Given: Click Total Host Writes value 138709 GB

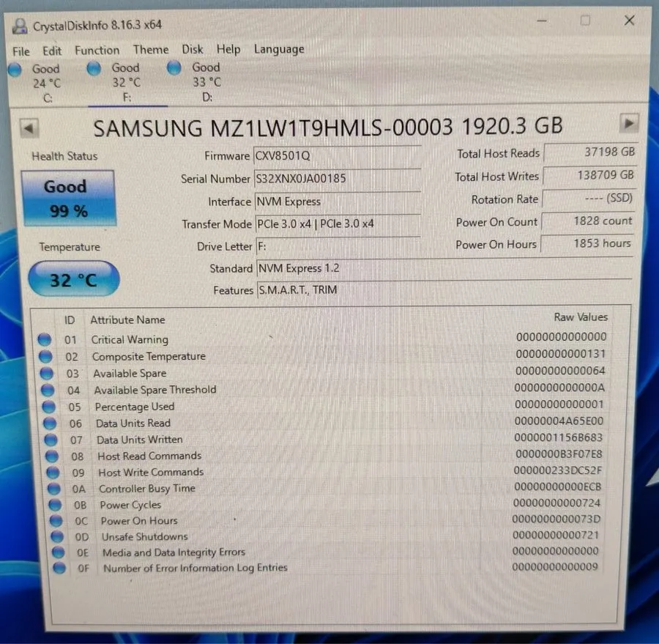Looking at the screenshot, I should coord(589,175).
